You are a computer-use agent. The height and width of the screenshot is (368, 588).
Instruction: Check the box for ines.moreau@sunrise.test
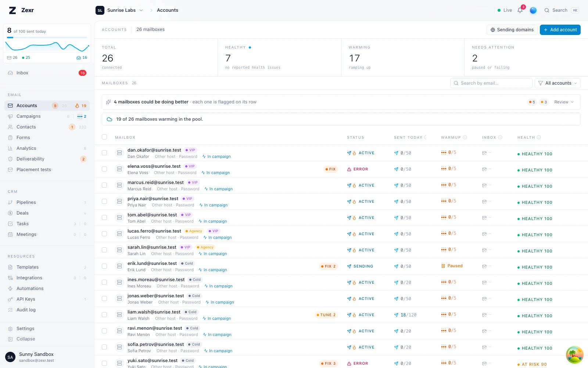pos(104,282)
